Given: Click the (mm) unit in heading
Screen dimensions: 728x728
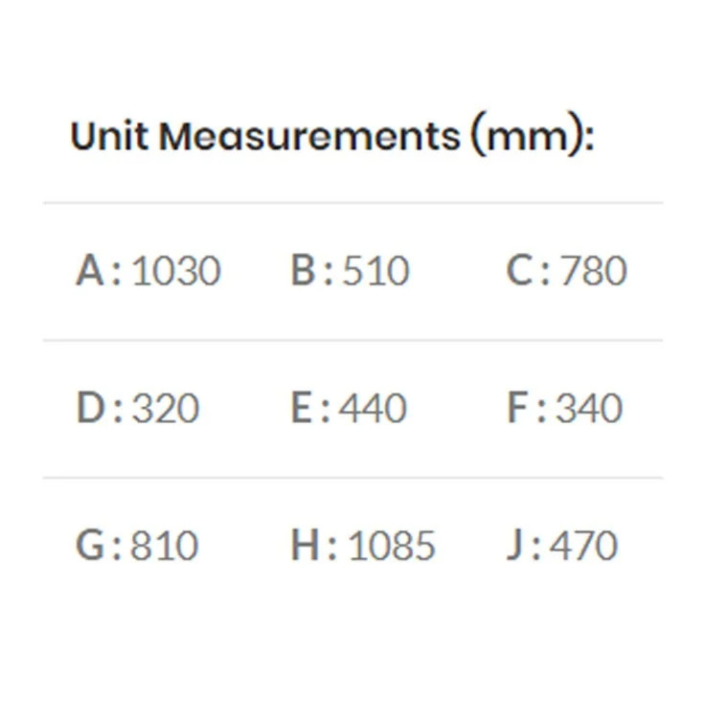Looking at the screenshot, I should [531, 136].
